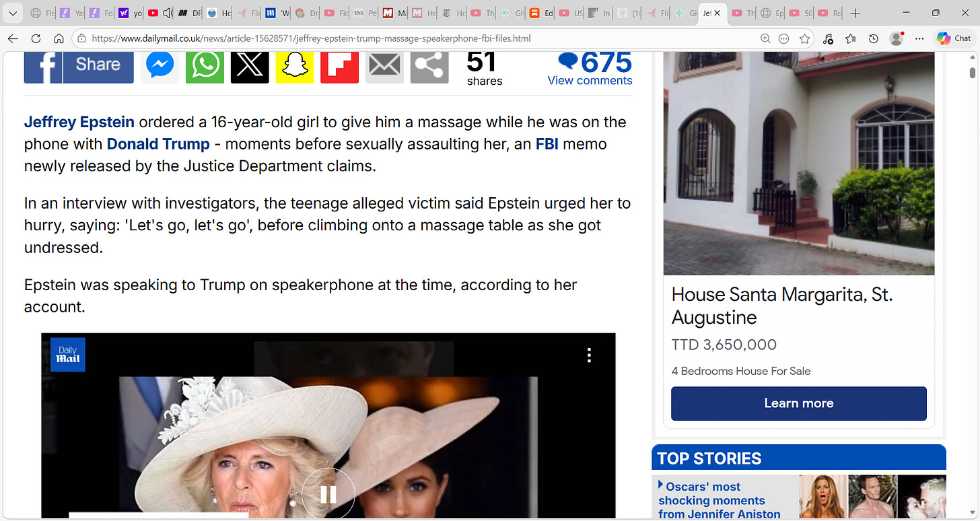Open video options three-dot menu
The image size is (980, 521).
coord(589,355)
